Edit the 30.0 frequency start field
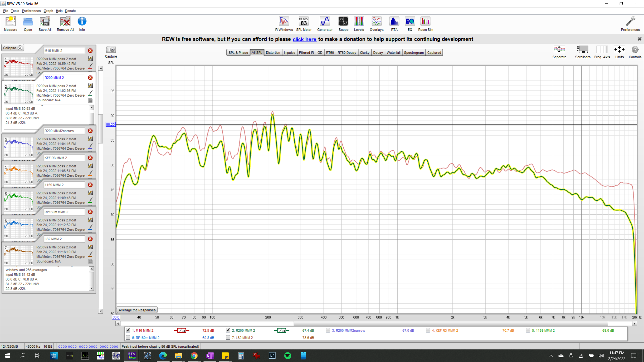The height and width of the screenshot is (362, 644). click(116, 317)
